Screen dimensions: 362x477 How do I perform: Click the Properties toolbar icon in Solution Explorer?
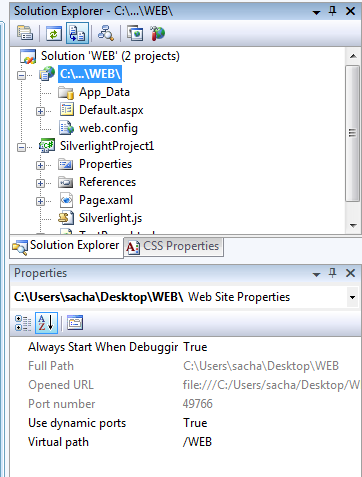25,33
